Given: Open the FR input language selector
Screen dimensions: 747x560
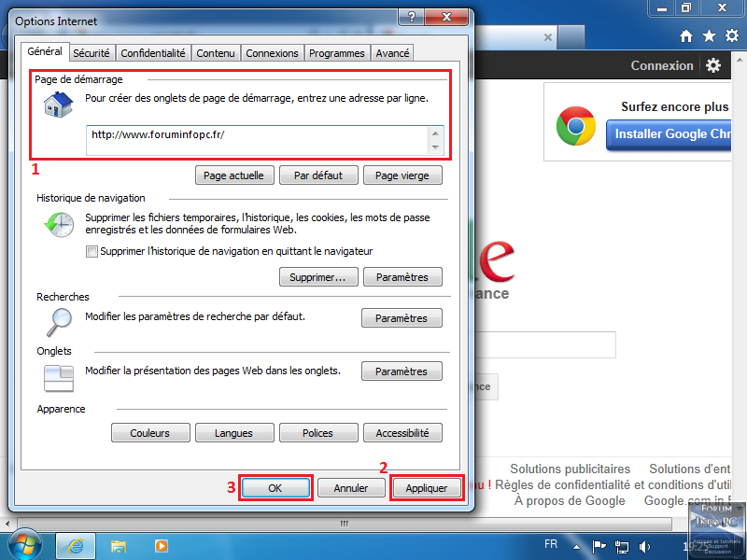Looking at the screenshot, I should point(551,545).
